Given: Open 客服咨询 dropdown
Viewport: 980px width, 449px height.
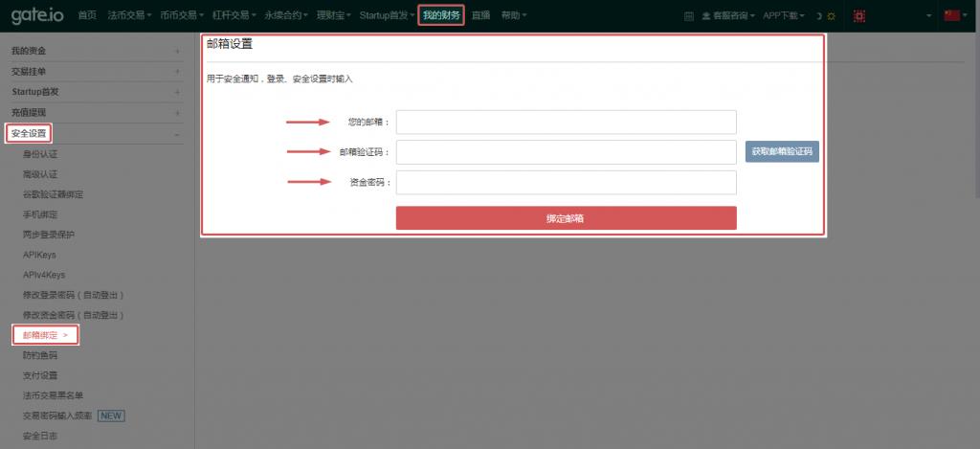Looking at the screenshot, I should pos(728,15).
